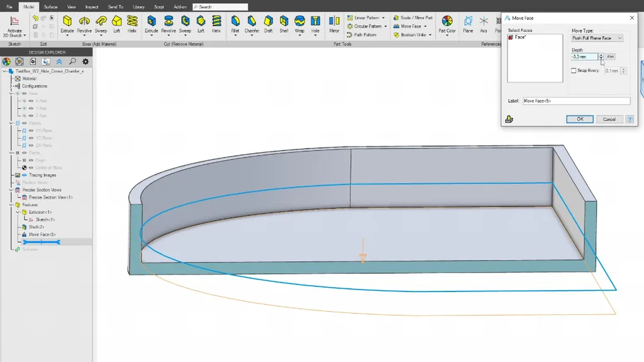Image resolution: width=644 pixels, height=362 pixels.
Task: Toggle visibility of the XY-Plane
Action: pyautogui.click(x=31, y=131)
